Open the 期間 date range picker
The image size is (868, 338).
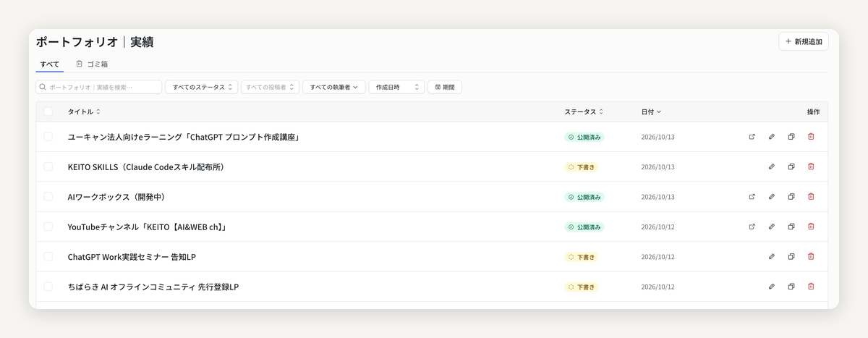(x=445, y=87)
